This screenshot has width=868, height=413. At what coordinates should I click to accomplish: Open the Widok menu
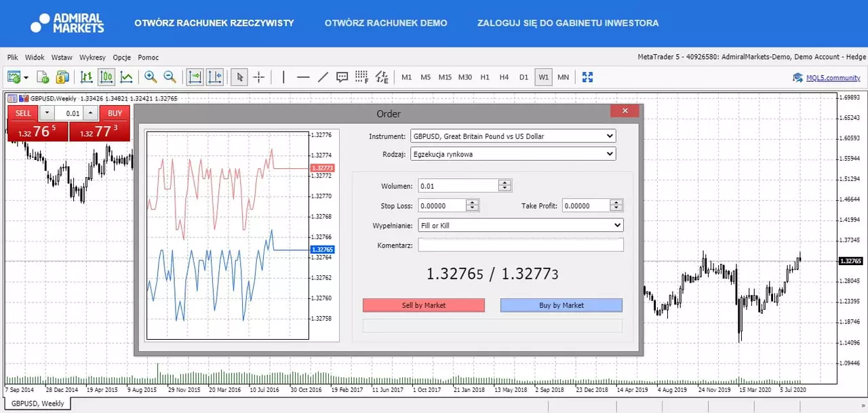35,58
